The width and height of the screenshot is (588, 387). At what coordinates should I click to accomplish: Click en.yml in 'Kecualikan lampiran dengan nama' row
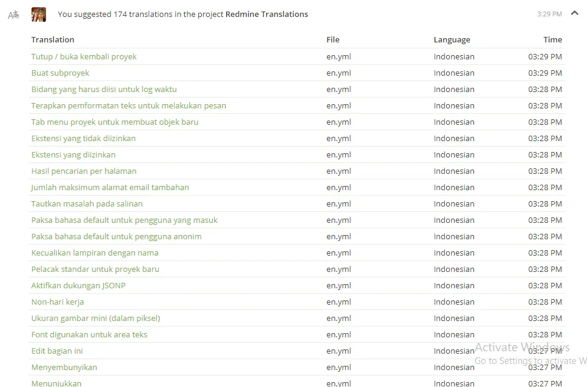click(x=339, y=253)
